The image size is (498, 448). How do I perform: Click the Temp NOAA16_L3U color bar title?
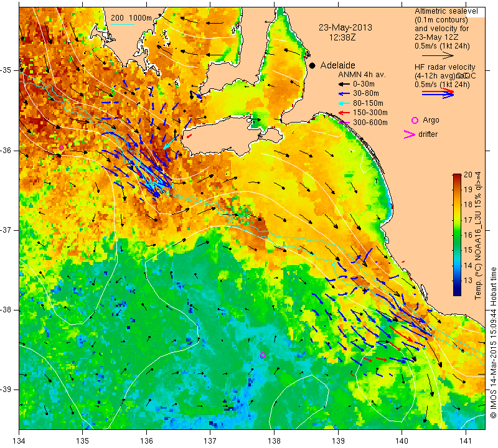point(478,236)
